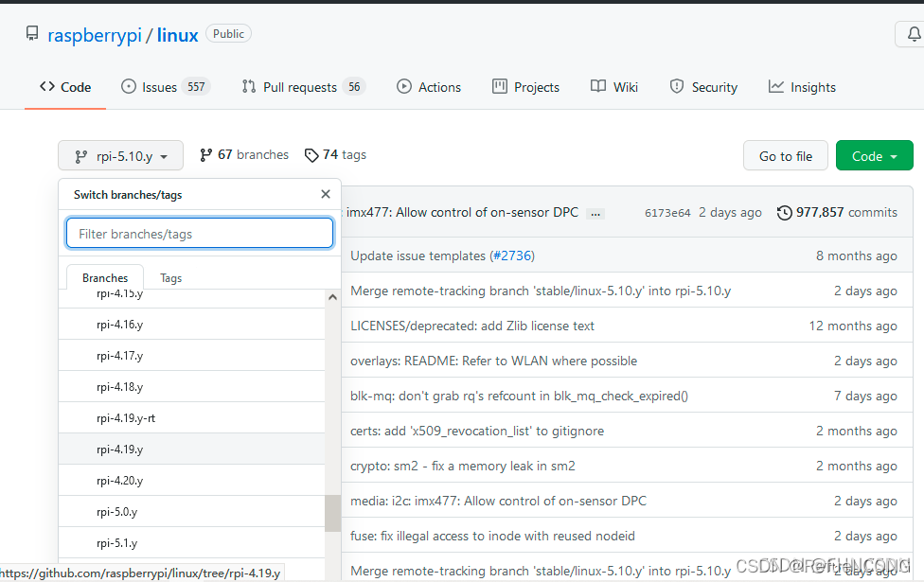Screen dimensions: 924x582
Task: Click the '8 months ago' timestamp
Action: pyautogui.click(x=856, y=256)
